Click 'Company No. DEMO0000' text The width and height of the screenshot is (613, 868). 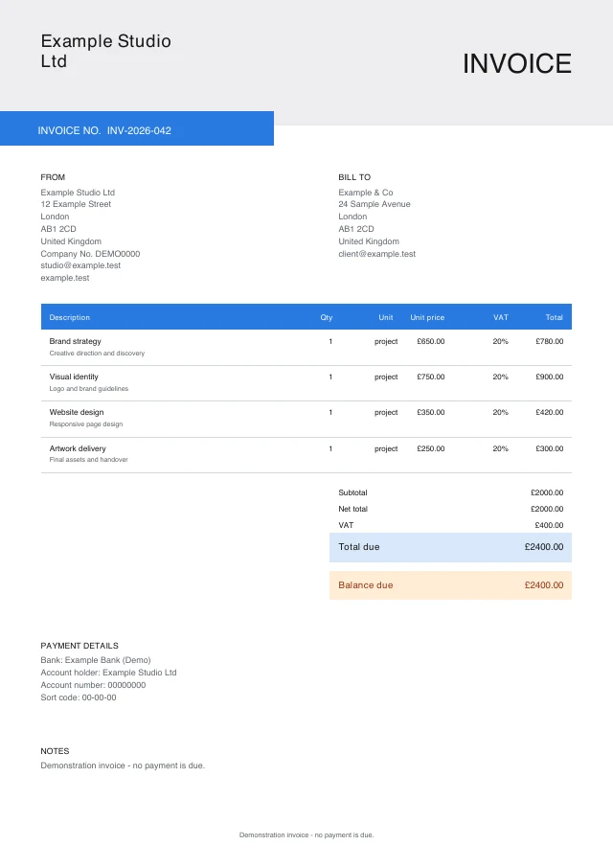[x=90, y=254]
